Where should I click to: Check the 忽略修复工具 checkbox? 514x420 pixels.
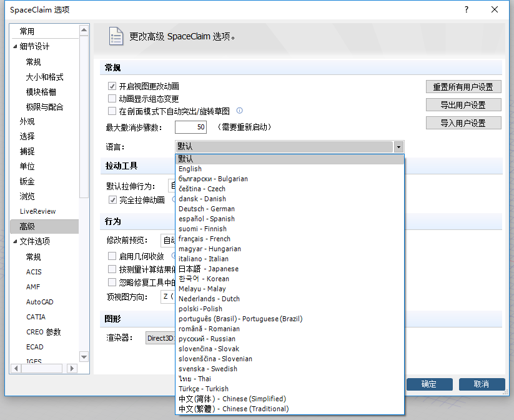coord(112,282)
